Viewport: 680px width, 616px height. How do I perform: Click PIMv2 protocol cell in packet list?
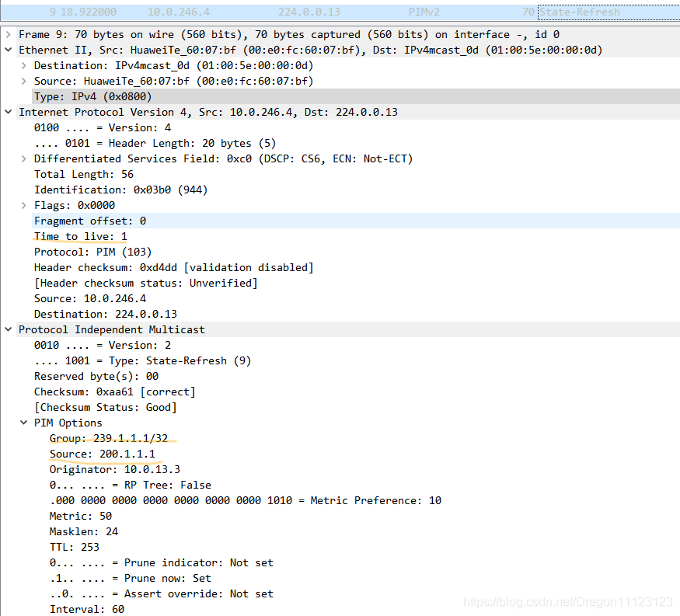click(424, 12)
